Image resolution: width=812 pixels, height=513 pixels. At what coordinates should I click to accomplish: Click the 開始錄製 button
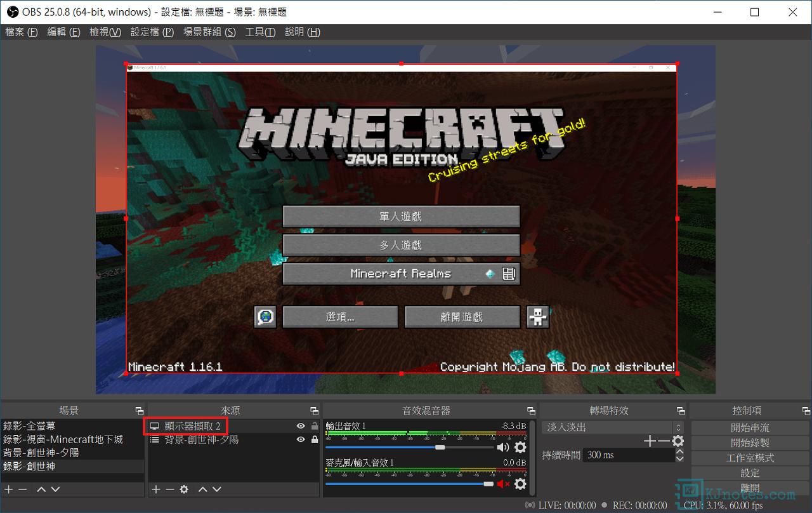[x=750, y=443]
